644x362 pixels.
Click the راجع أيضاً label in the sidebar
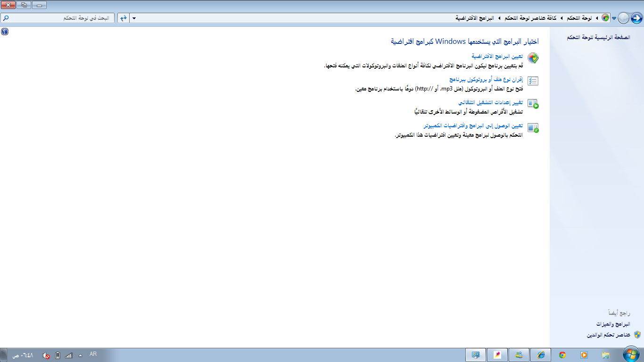(619, 313)
